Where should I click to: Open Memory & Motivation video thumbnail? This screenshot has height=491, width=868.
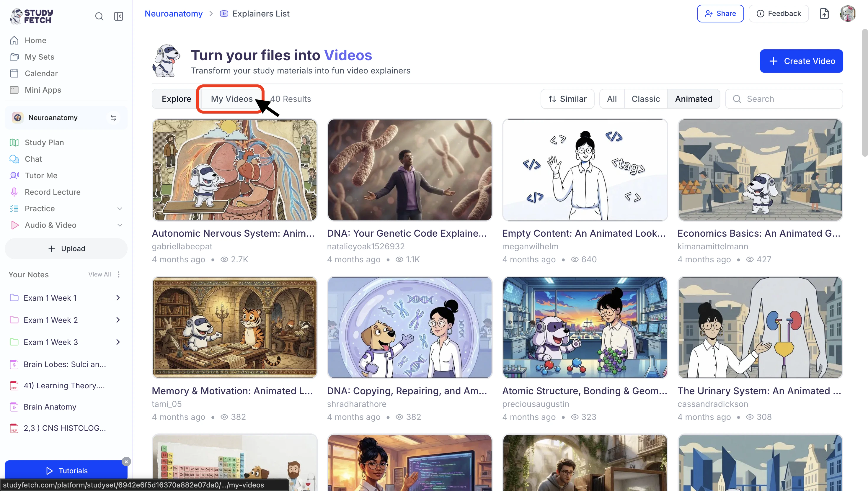pyautogui.click(x=234, y=328)
